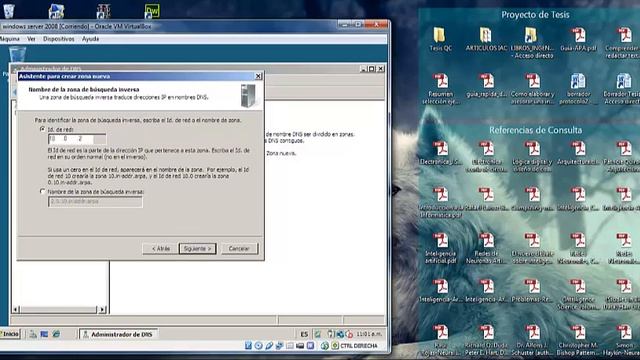Viewport: 640px width, 360px height.
Task: Click the 'Referencias de Consulta' heading
Action: coord(536,130)
